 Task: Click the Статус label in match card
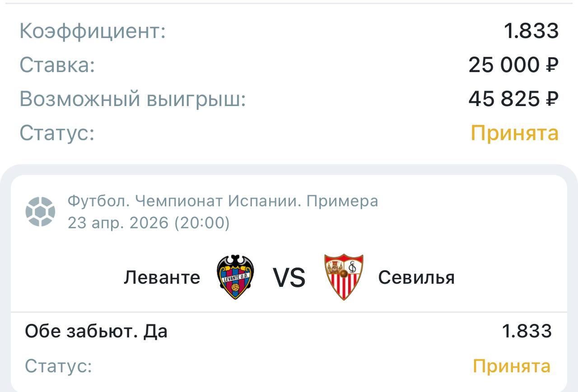pyautogui.click(x=58, y=366)
